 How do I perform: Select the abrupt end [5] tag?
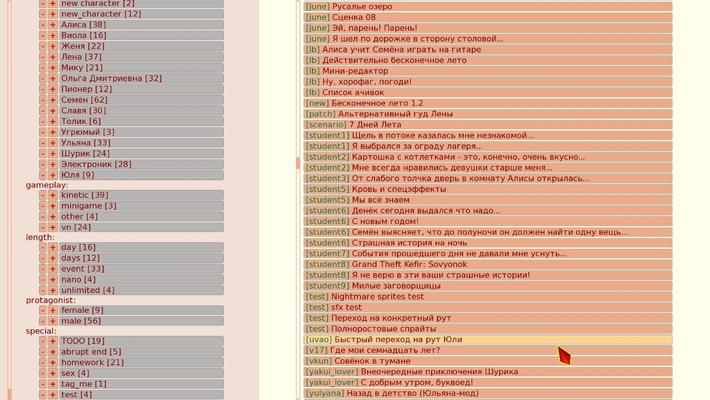tap(141, 352)
